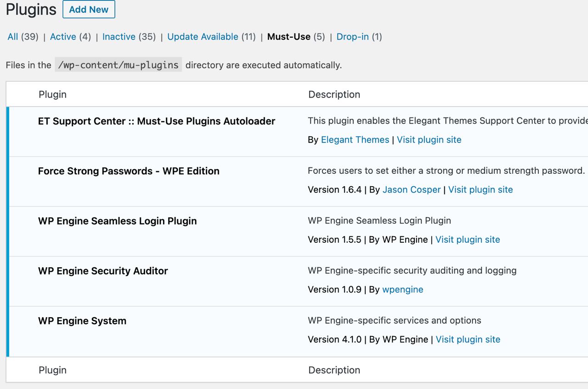Click the bottom Plugin column footer
Viewport: 588px width, 389px height.
coord(53,370)
